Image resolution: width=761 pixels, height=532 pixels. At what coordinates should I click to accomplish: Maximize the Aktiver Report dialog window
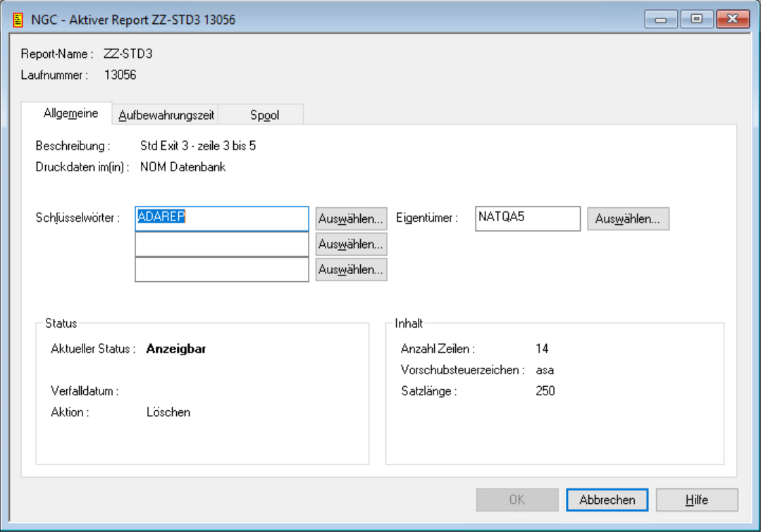(697, 20)
